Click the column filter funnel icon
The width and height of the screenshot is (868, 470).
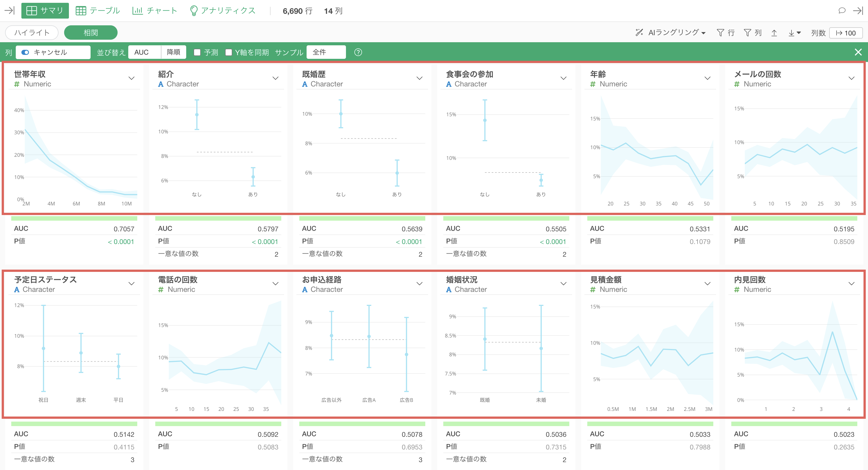[x=747, y=33]
